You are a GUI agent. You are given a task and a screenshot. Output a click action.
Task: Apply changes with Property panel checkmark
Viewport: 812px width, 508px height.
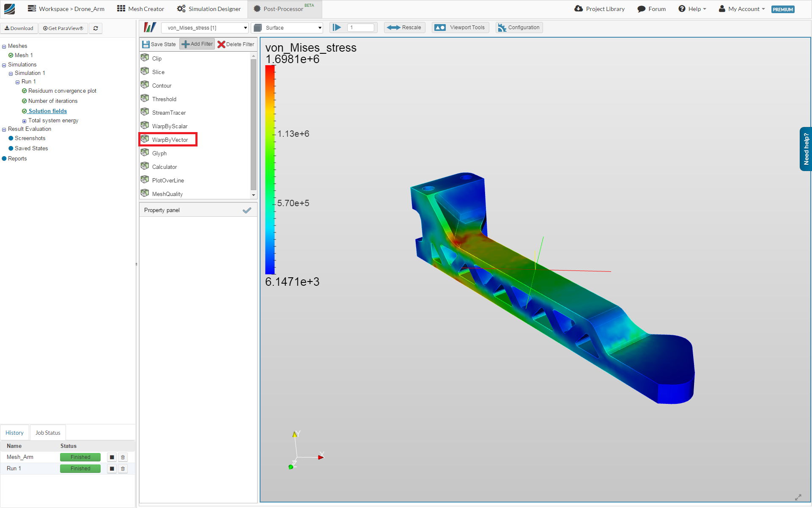[247, 210]
